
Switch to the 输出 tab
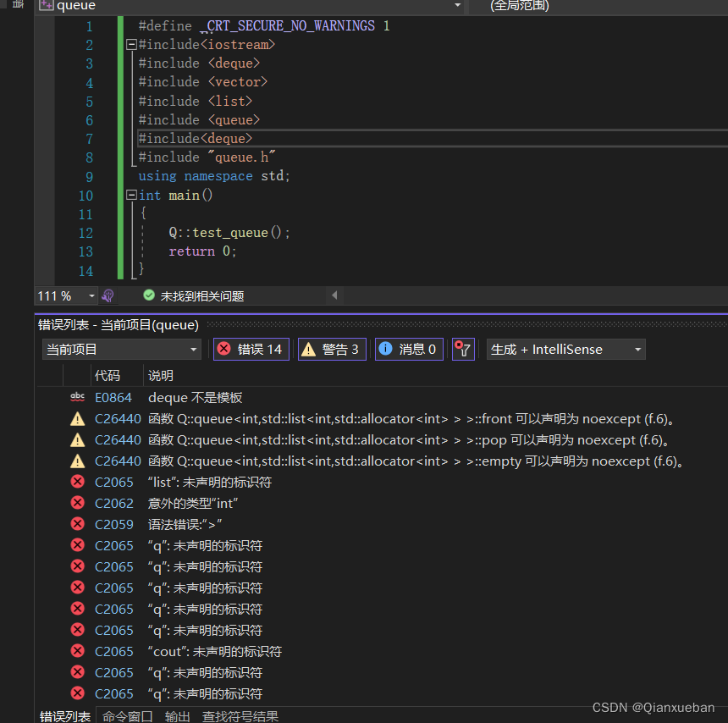(178, 716)
